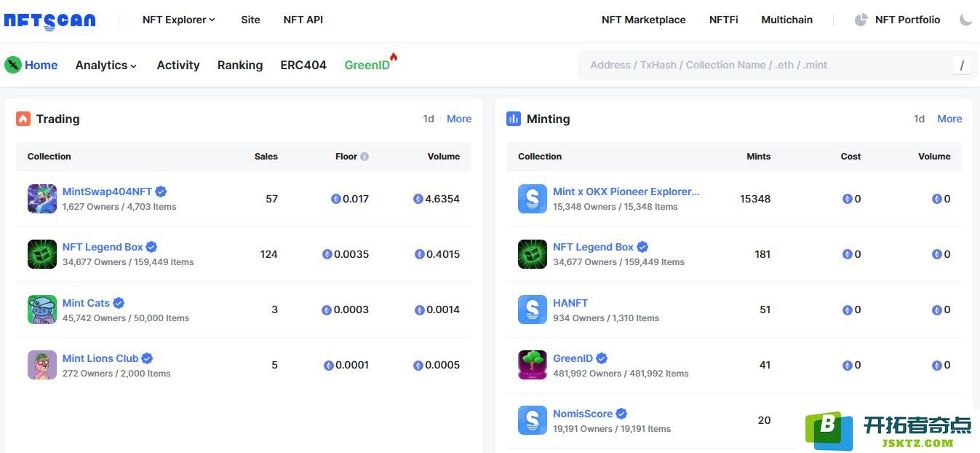Image resolution: width=980 pixels, height=453 pixels.
Task: Open the MintSwap404NFT collection link
Action: pyautogui.click(x=107, y=192)
